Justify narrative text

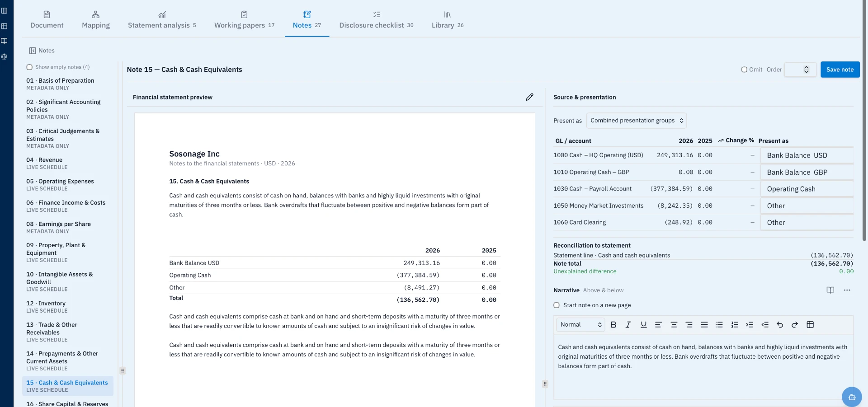pyautogui.click(x=704, y=325)
